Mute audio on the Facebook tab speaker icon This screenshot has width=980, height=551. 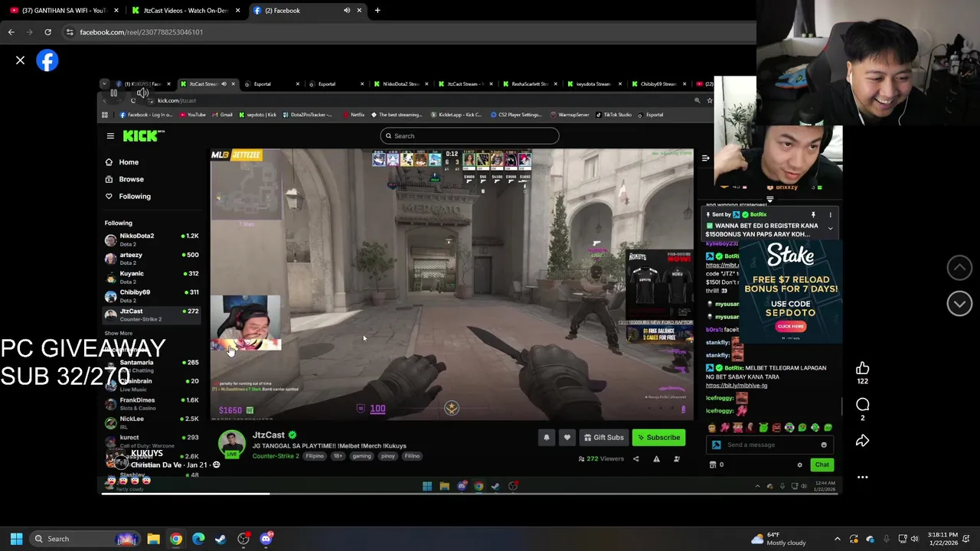tap(346, 11)
